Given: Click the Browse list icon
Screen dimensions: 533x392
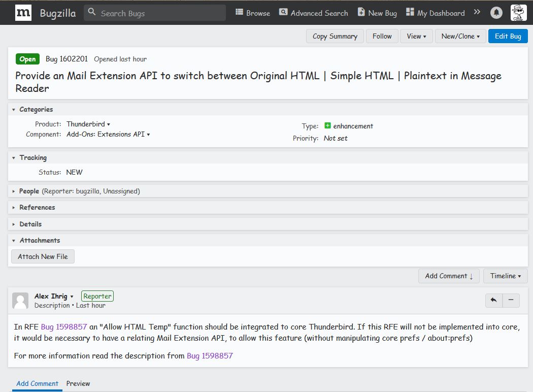Looking at the screenshot, I should click(x=239, y=12).
